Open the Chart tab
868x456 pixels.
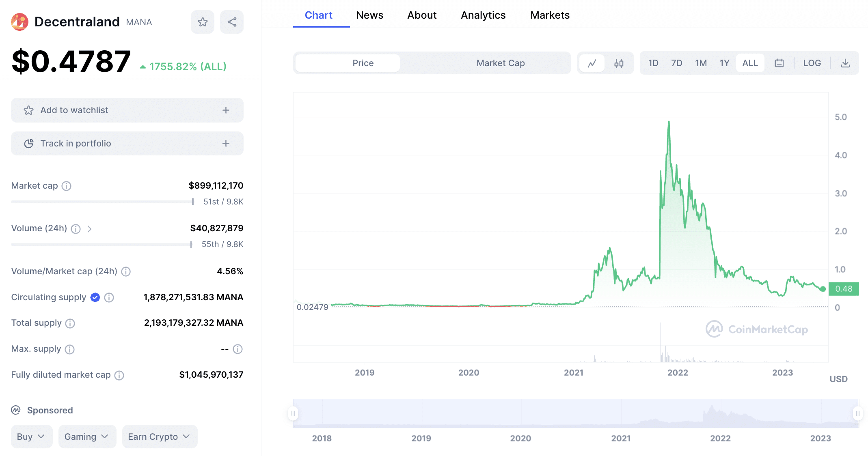click(319, 15)
